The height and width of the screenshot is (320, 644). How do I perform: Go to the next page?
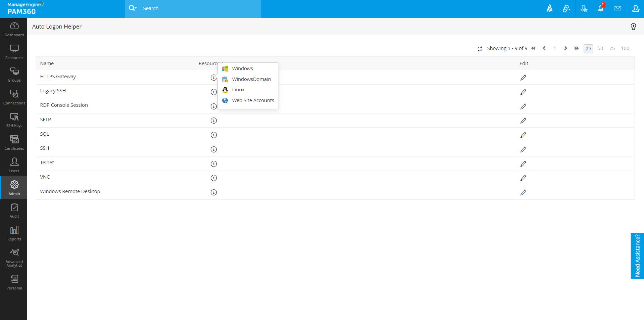click(x=565, y=48)
